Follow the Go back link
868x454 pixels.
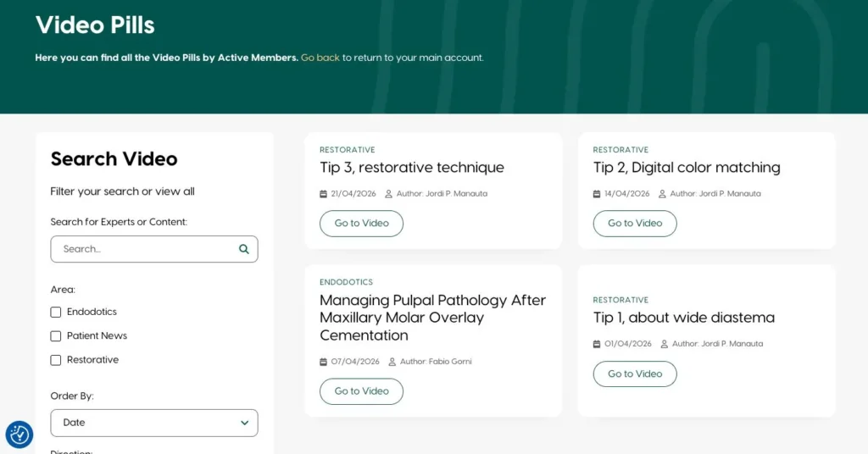(x=320, y=58)
